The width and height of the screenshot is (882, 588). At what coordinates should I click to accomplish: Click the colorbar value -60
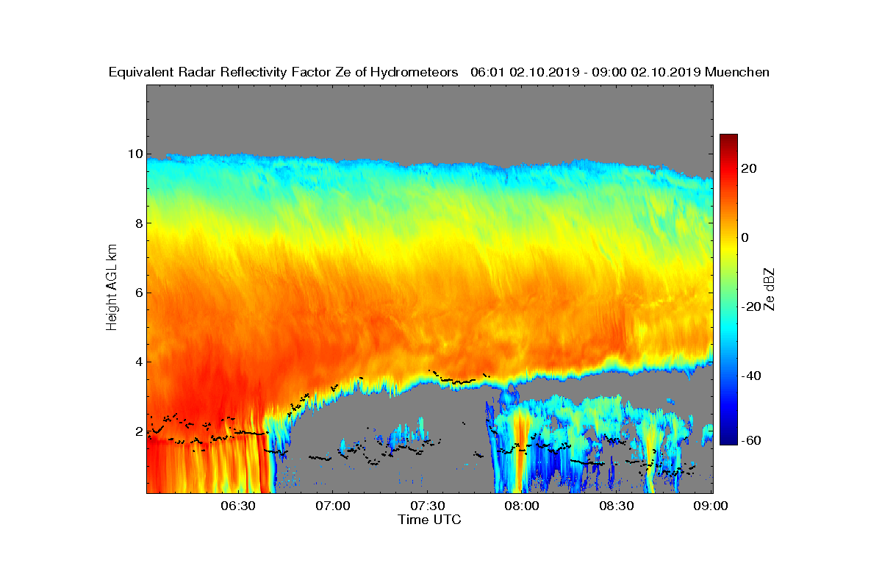pyautogui.click(x=752, y=440)
